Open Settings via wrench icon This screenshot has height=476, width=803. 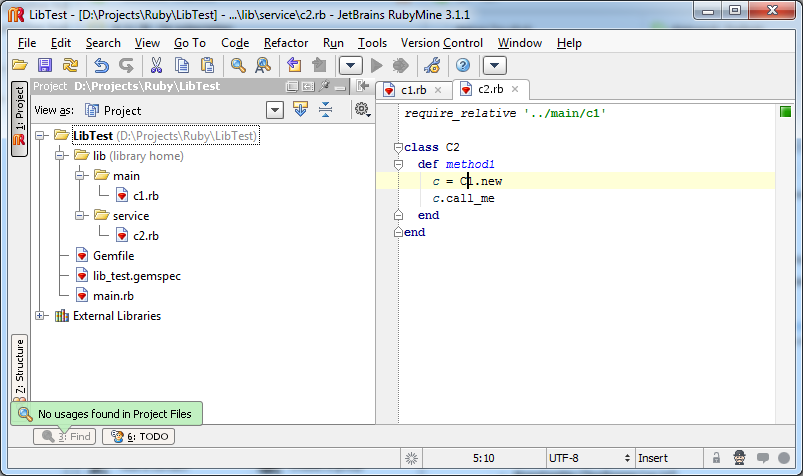pos(432,65)
